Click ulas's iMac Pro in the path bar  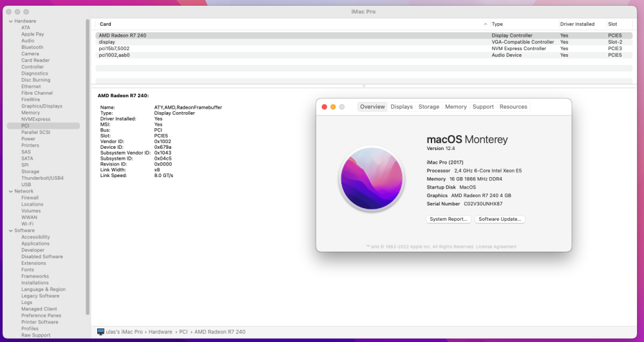point(124,332)
